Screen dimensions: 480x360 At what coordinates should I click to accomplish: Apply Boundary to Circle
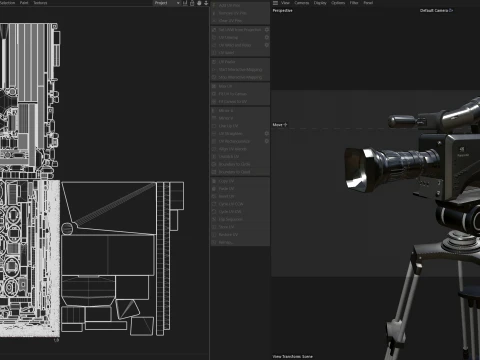(x=240, y=164)
